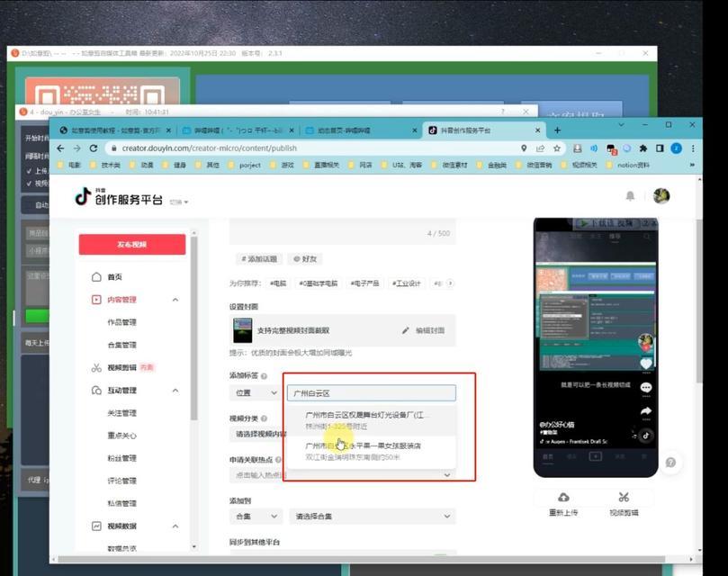Open 评论管理 in the sidebar

(x=122, y=481)
